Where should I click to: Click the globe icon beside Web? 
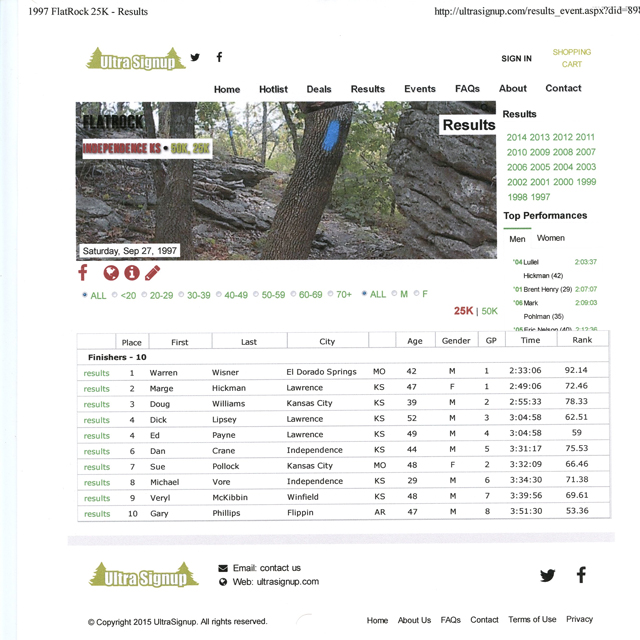click(x=223, y=582)
